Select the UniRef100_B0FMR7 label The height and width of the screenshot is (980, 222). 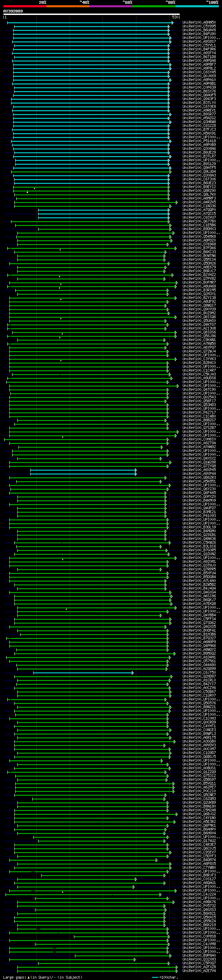tap(199, 282)
